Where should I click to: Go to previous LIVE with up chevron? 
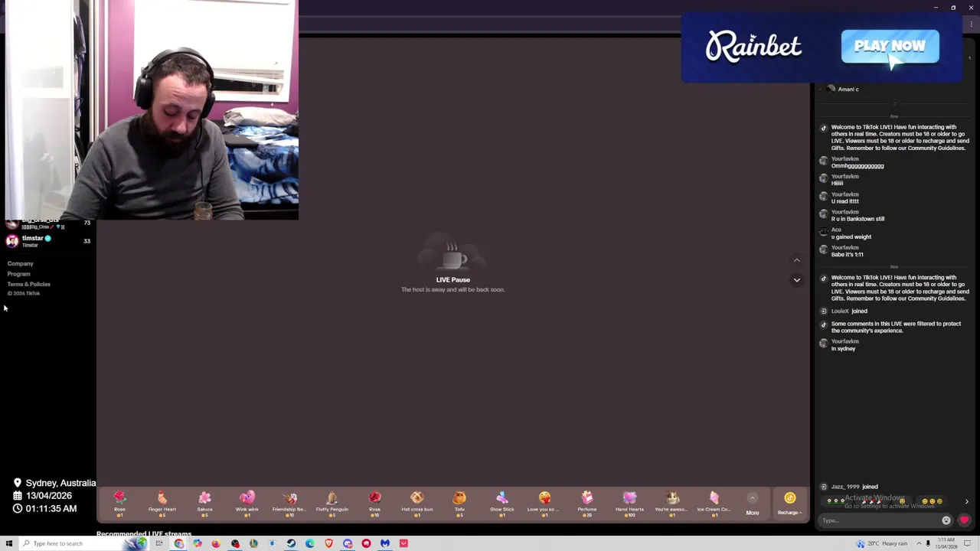tap(796, 260)
